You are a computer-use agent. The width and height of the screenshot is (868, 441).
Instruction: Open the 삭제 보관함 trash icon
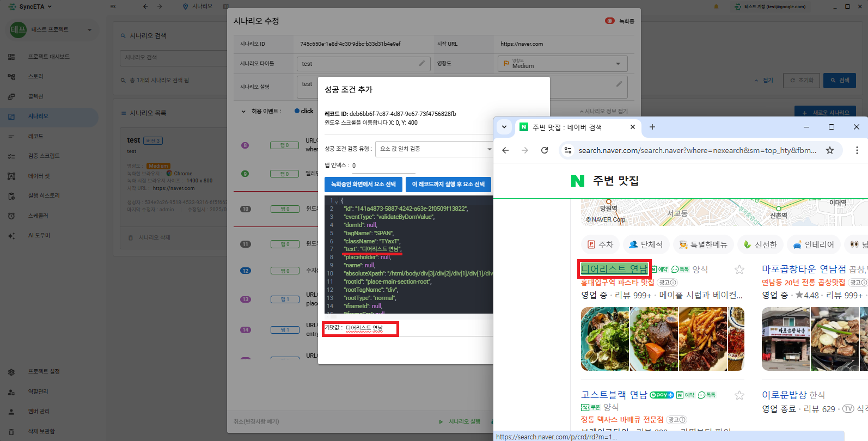point(11,432)
